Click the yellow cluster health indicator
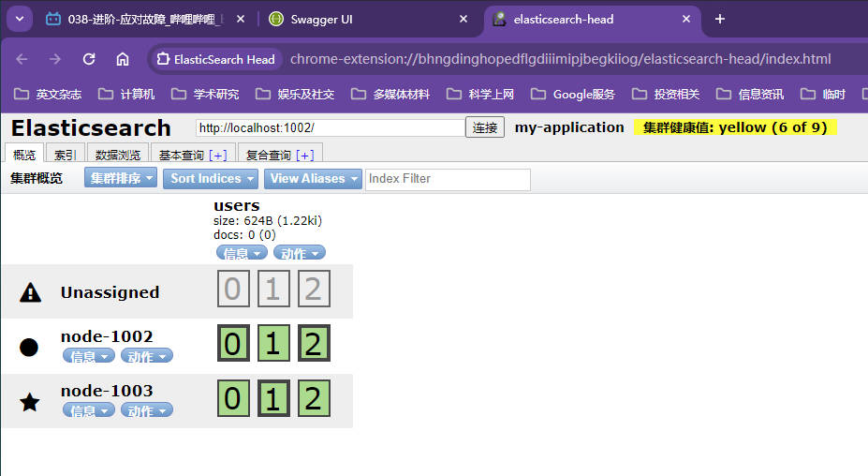The height and width of the screenshot is (476, 868). 735,127
